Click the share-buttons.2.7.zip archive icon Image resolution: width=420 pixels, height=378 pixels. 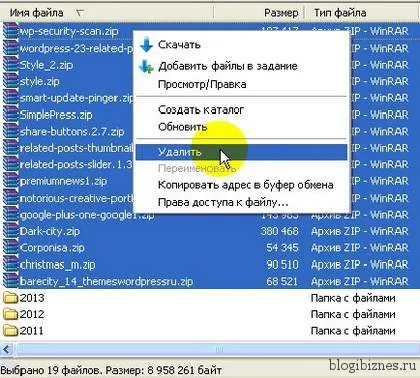pyautogui.click(x=11, y=131)
